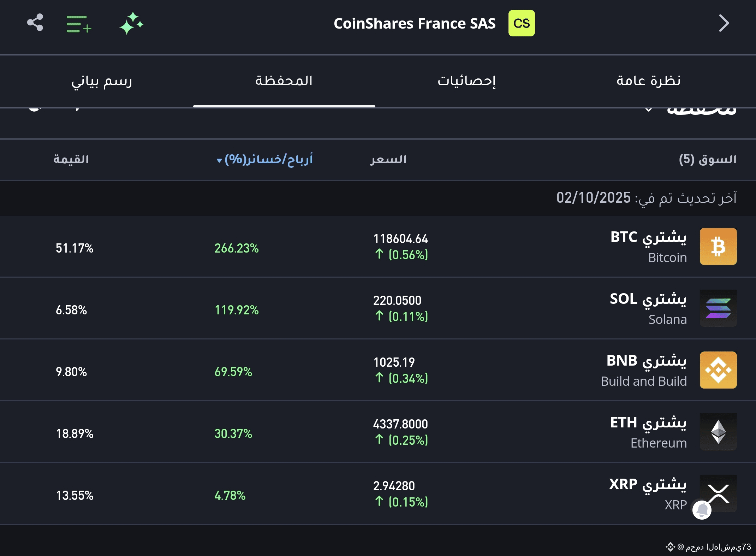Click the Solana coin icon
756x556 pixels.
click(718, 308)
